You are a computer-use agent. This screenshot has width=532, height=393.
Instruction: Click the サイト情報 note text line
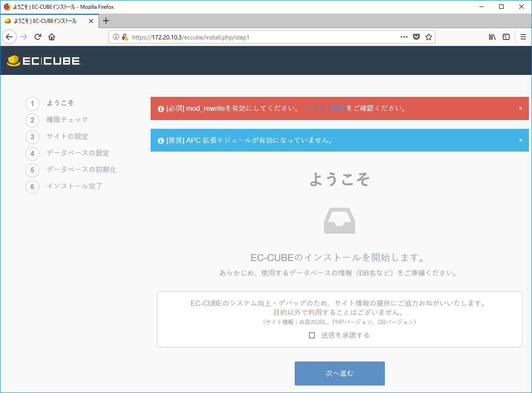click(339, 322)
